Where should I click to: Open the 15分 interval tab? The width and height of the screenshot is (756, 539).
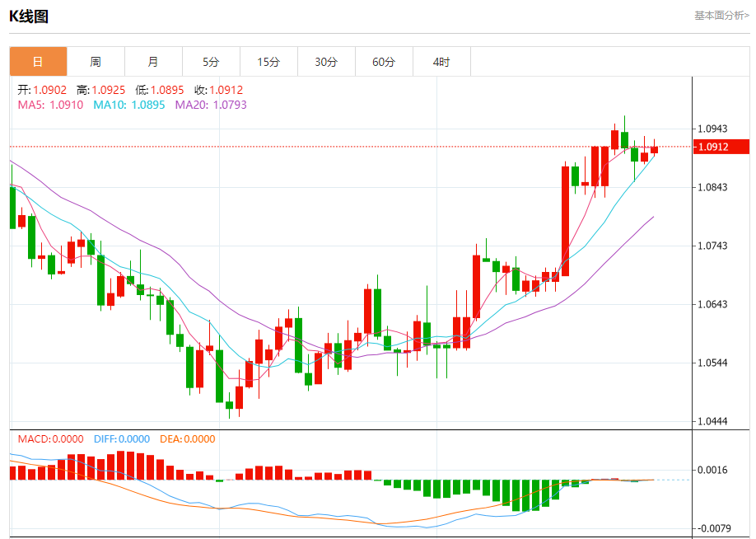coord(268,62)
